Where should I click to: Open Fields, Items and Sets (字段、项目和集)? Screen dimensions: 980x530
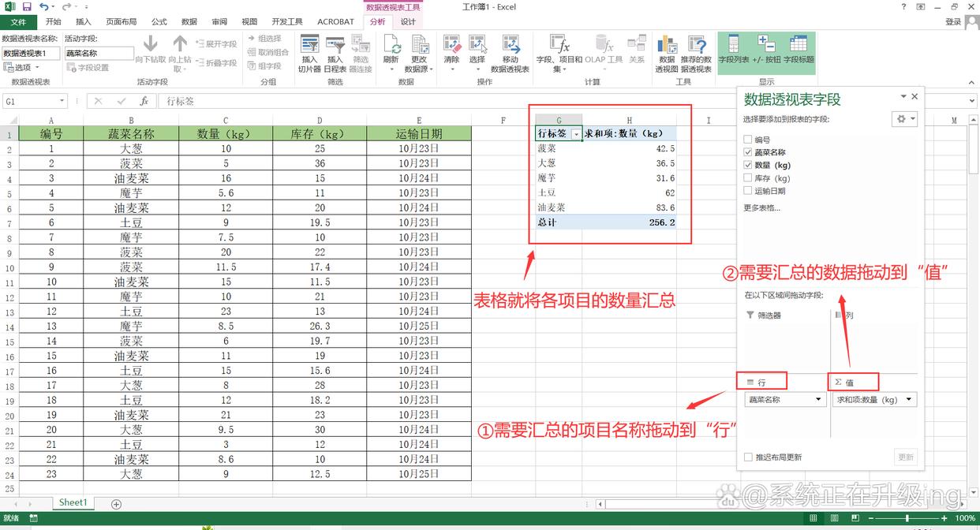[x=559, y=52]
